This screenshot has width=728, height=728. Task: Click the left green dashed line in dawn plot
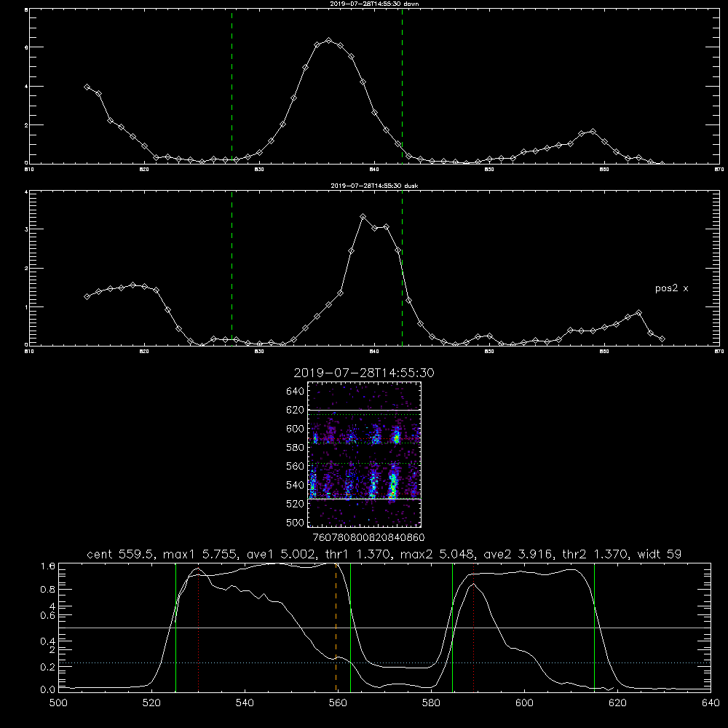pyautogui.click(x=232, y=87)
